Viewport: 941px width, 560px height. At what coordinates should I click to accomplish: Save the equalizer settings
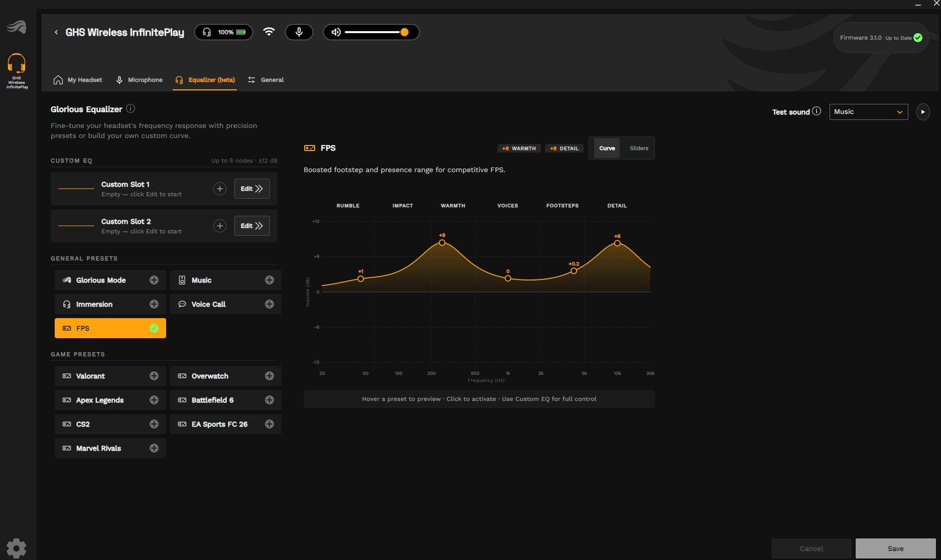tap(895, 548)
